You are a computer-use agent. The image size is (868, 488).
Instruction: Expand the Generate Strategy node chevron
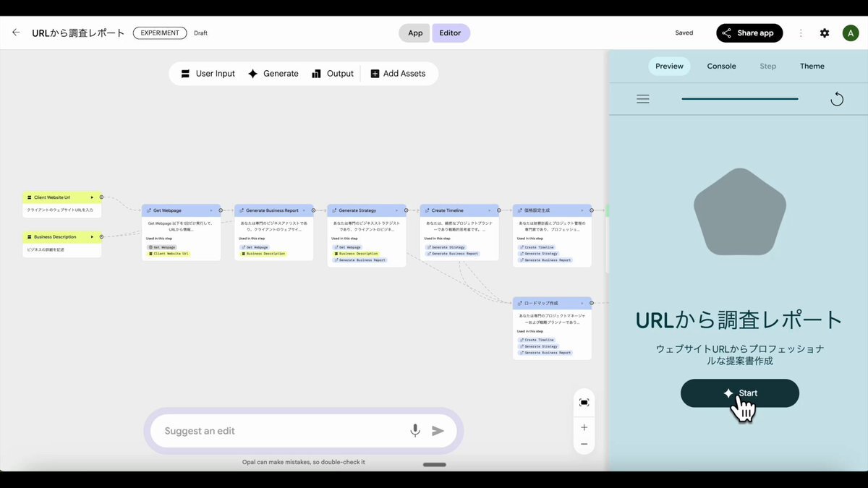[396, 210]
